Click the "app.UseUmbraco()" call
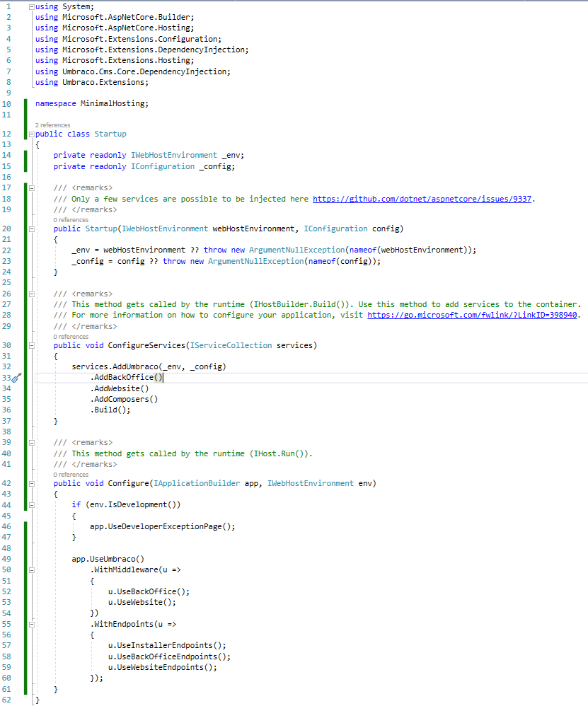The width and height of the screenshot is (588, 706). 108,560
